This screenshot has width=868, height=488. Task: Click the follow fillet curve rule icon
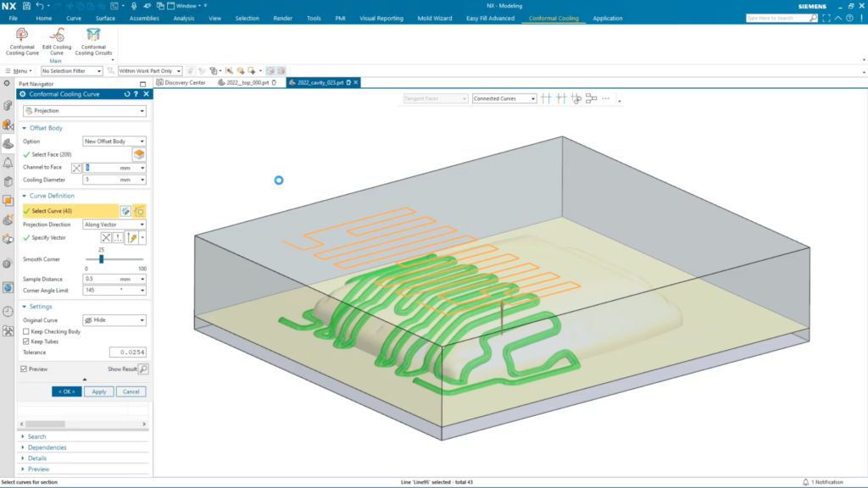(561, 98)
